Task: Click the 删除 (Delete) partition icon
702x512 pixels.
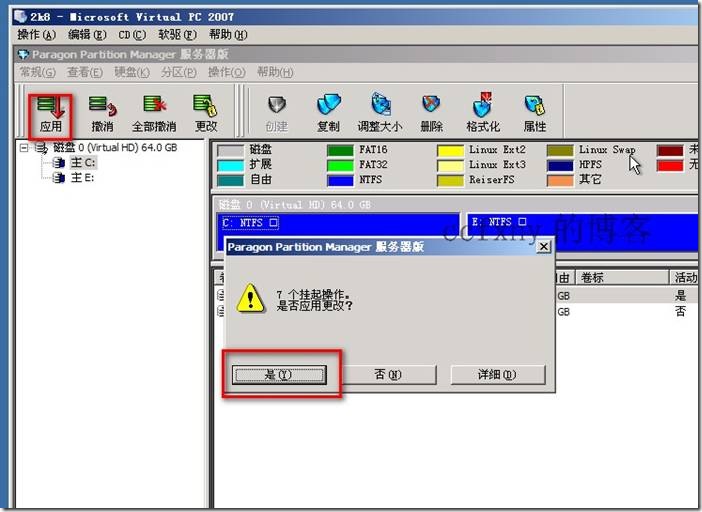Action: [432, 104]
